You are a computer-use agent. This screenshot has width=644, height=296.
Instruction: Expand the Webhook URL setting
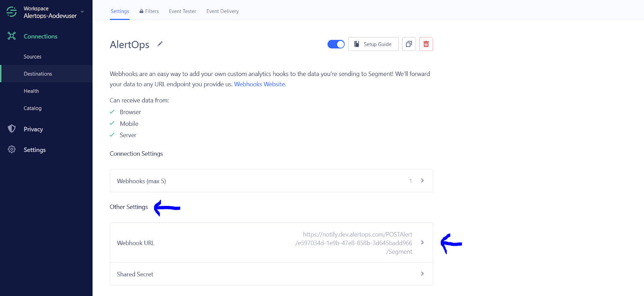[422, 243]
